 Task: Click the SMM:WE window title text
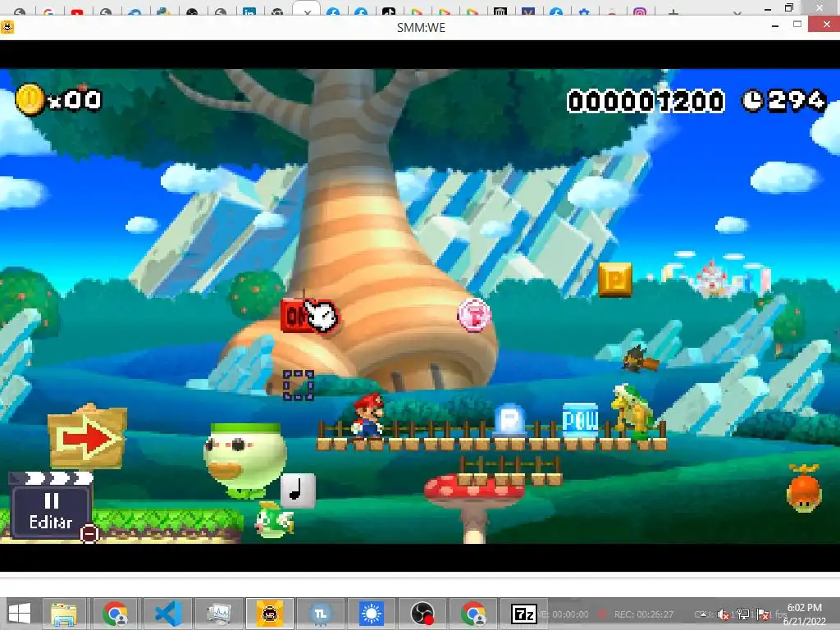[421, 27]
